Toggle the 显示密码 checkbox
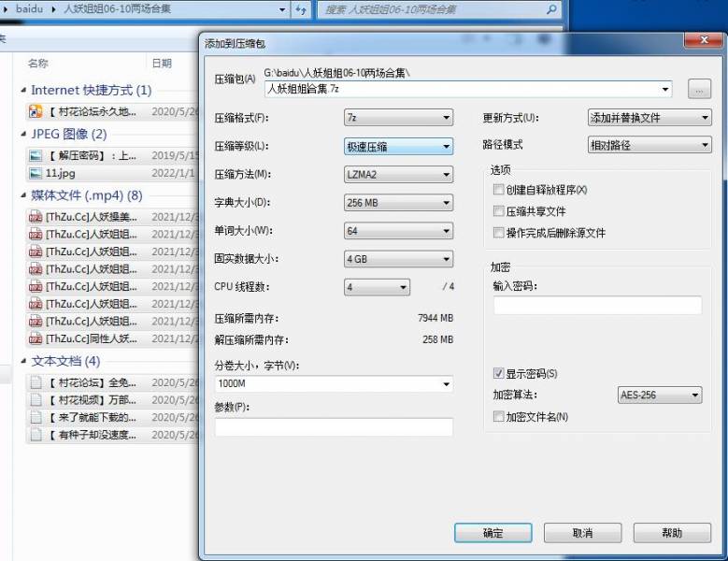728x561 pixels. 499,373
